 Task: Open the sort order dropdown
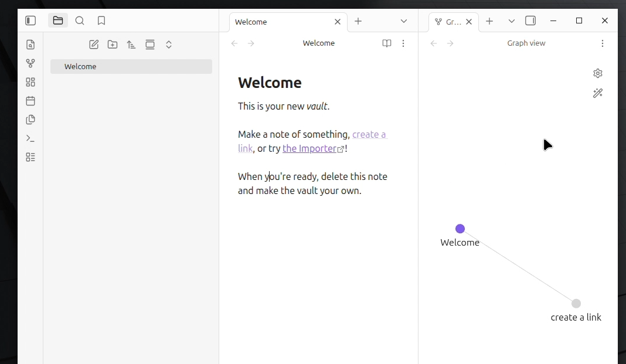tap(131, 45)
